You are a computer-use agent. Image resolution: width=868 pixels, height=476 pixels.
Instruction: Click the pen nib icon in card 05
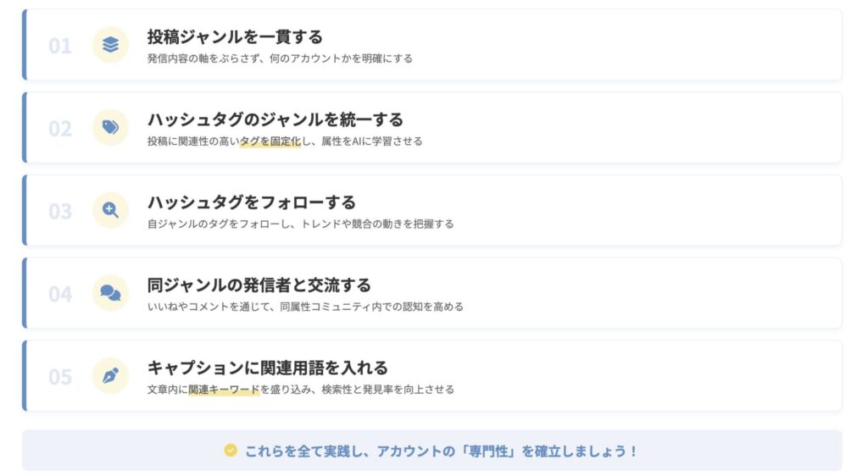pos(110,375)
